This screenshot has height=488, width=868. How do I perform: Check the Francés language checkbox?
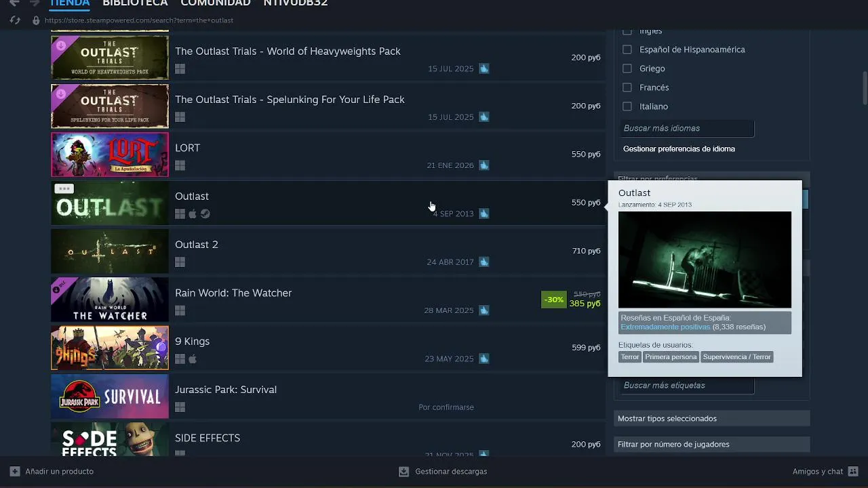(627, 87)
